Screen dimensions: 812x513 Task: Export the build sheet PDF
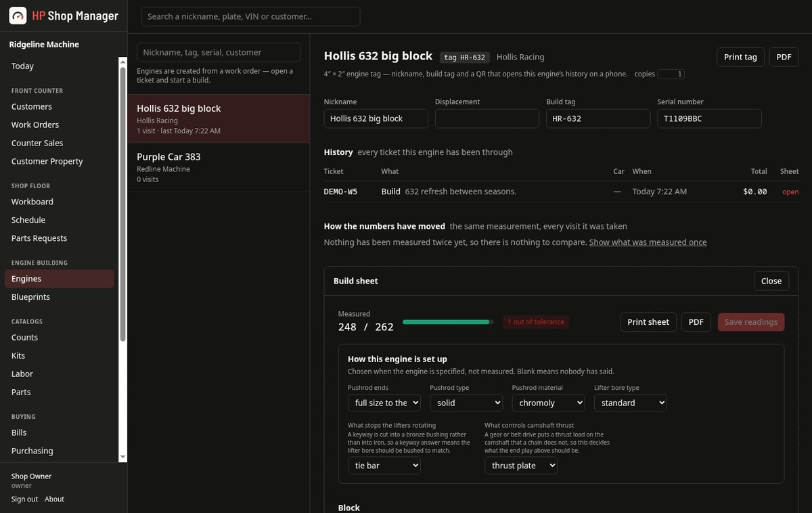tap(696, 322)
